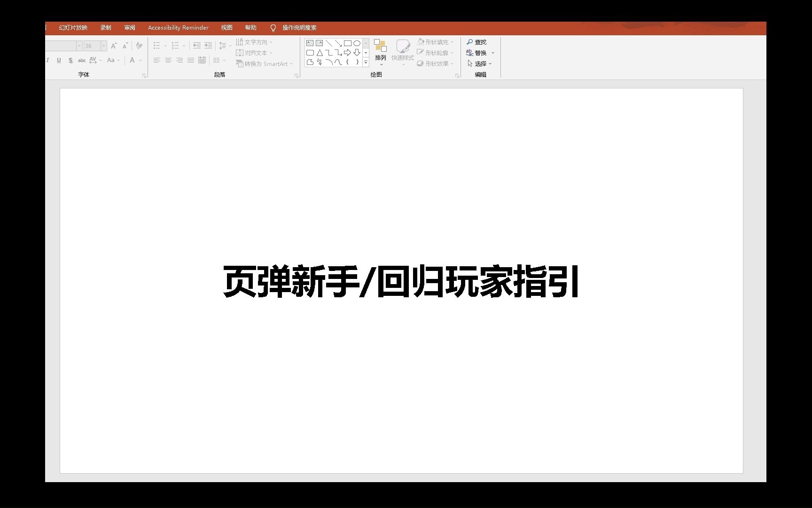Toggle center text alignment
The image size is (812, 508).
click(168, 60)
